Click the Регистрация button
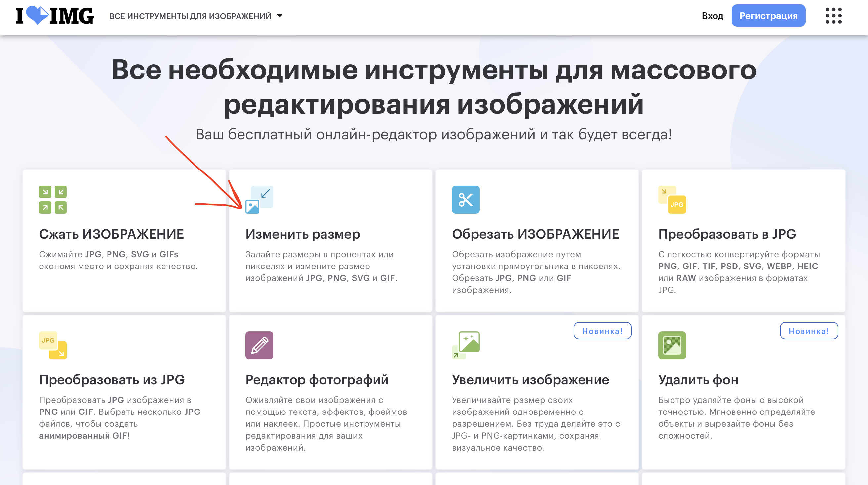This screenshot has width=868, height=485. pos(768,16)
